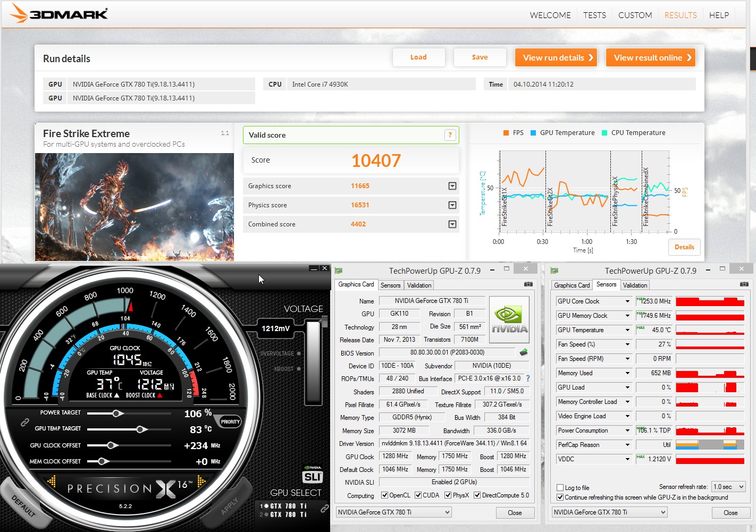Viewport: 756px width, 532px height.
Task: Click the Power Target slider handle
Action: [x=118, y=413]
